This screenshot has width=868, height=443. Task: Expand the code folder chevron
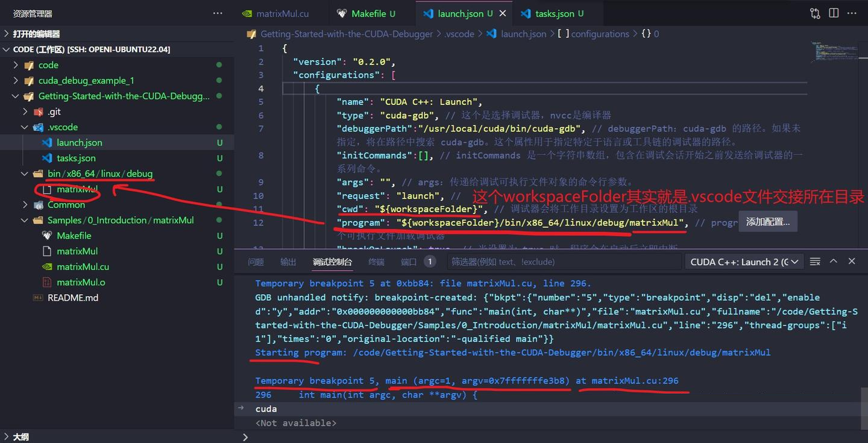(16, 65)
